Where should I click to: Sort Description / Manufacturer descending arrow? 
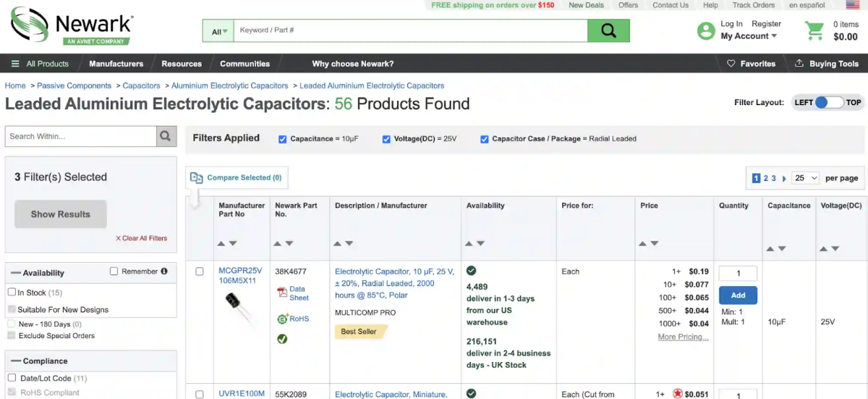[349, 243]
